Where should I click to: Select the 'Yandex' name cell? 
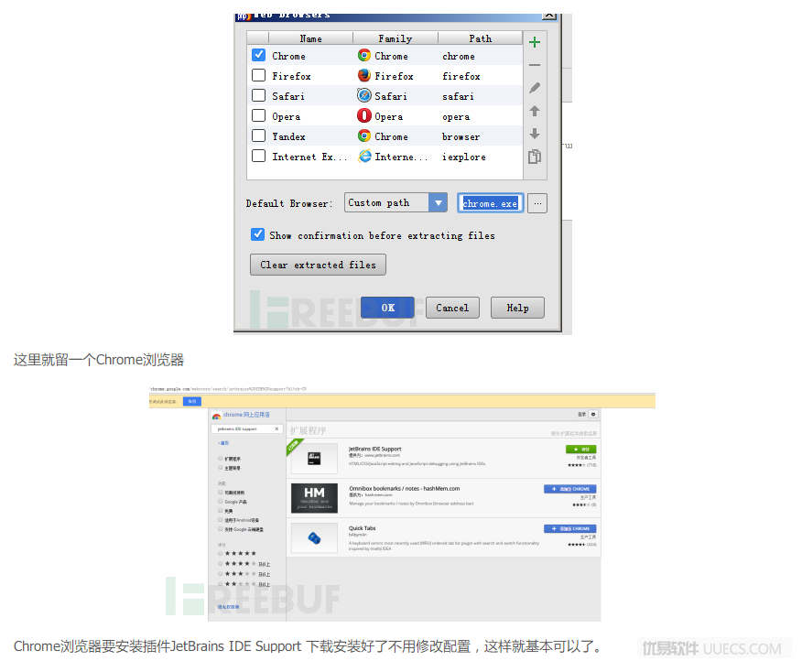(288, 136)
